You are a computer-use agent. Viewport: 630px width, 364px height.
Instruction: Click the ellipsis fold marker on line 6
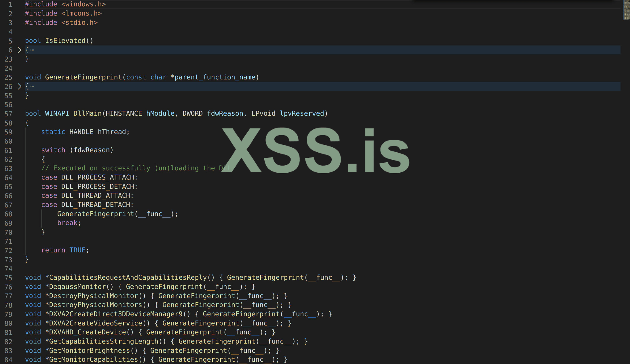[x=32, y=50]
